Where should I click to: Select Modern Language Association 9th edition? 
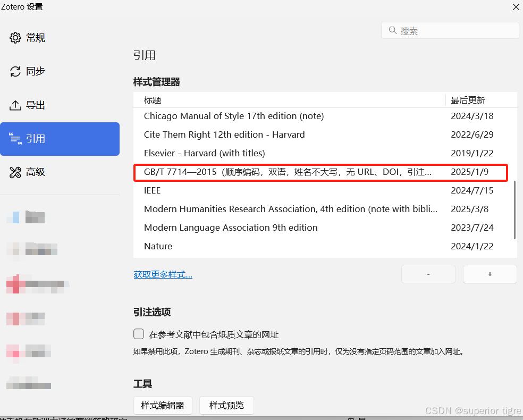(x=325, y=228)
